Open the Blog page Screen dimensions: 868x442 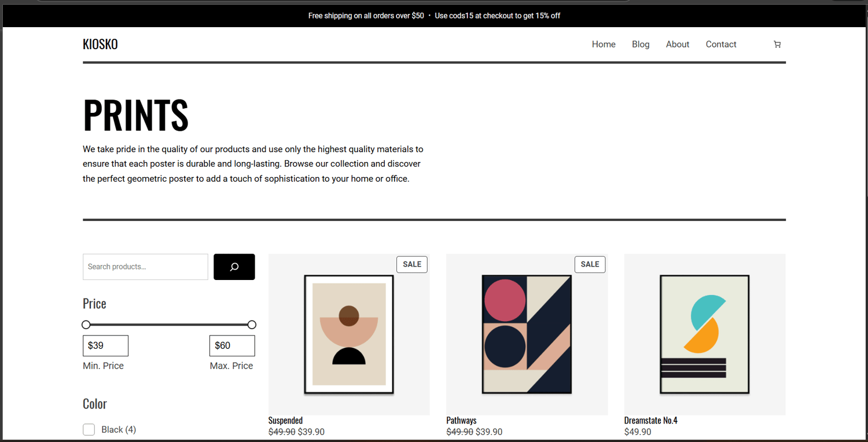(641, 44)
